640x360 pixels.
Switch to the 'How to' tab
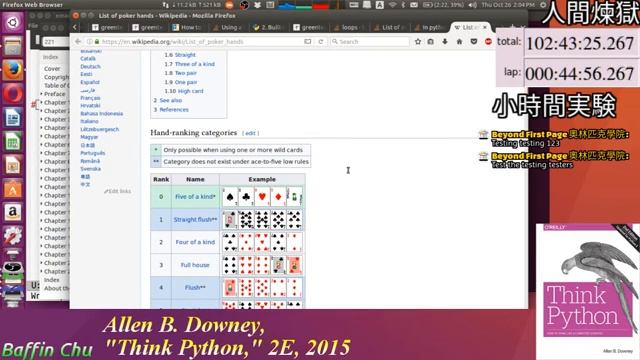tap(188, 27)
